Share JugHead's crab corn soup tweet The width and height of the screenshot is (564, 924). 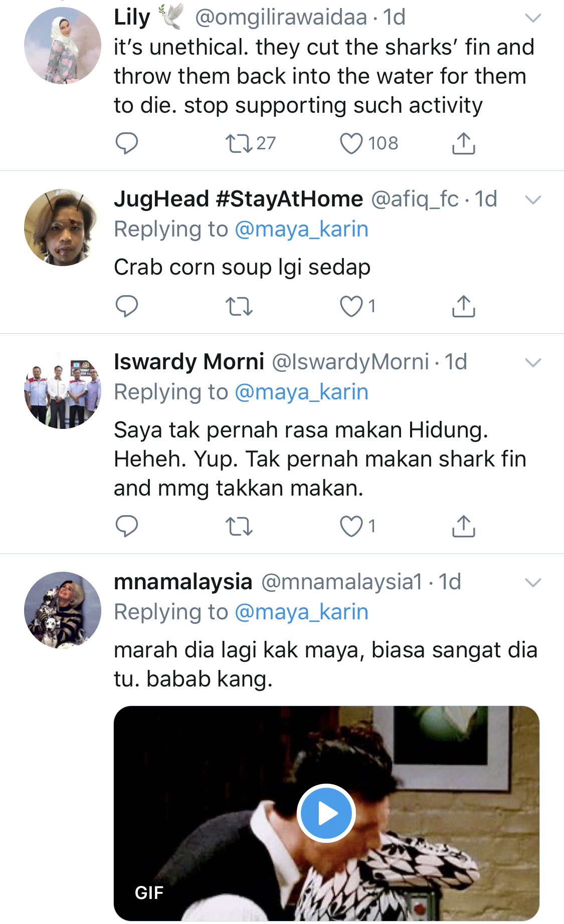(x=463, y=306)
